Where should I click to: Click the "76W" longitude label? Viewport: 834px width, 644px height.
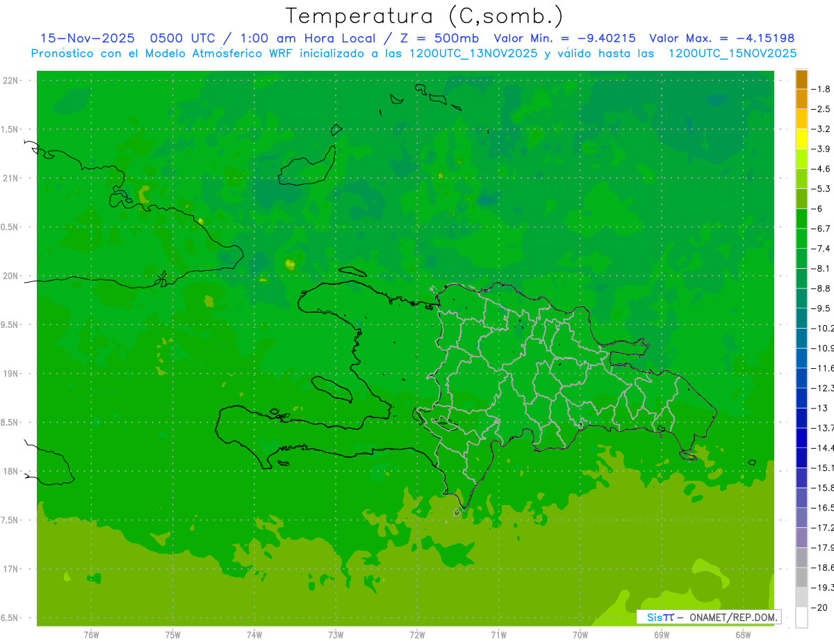coord(91,635)
